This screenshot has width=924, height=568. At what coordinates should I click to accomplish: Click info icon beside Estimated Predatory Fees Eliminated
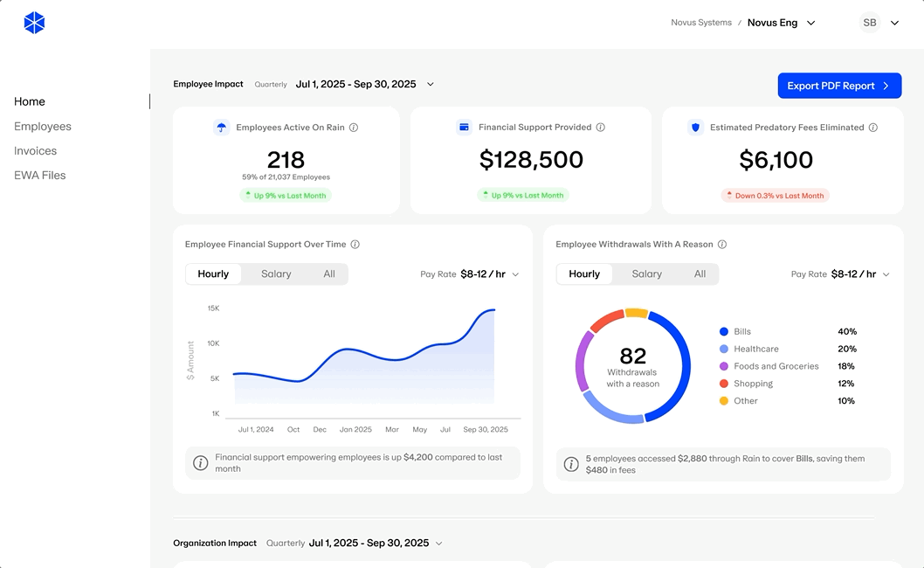click(x=873, y=128)
